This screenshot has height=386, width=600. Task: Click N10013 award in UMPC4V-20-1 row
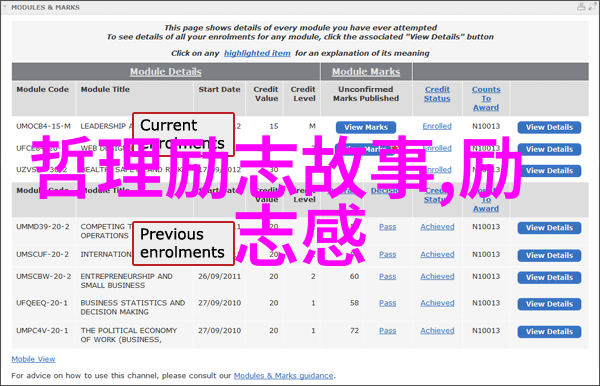point(486,331)
